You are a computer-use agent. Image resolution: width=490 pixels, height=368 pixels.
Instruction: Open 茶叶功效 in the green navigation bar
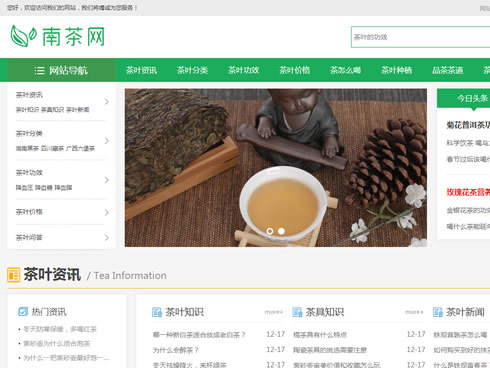pyautogui.click(x=244, y=70)
